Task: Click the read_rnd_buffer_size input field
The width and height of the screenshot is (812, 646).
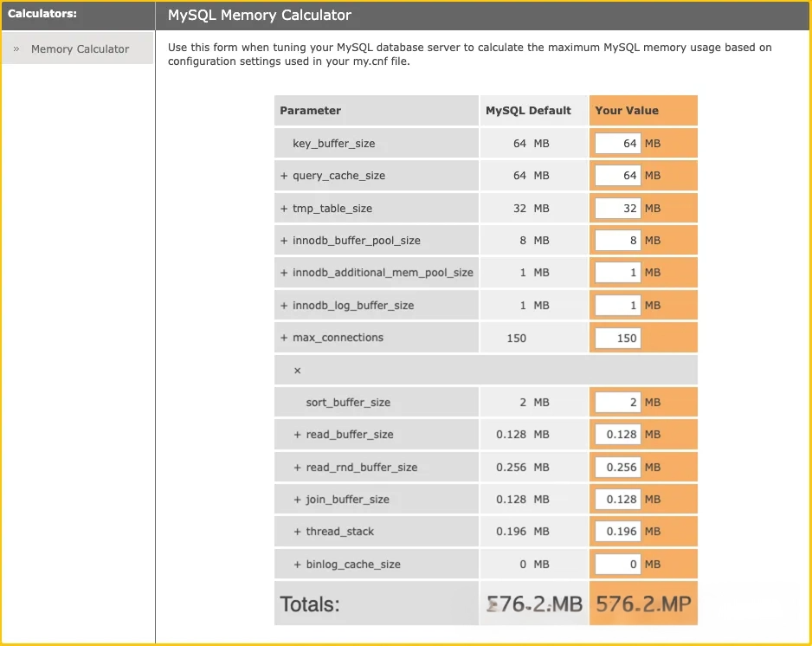Action: 618,468
